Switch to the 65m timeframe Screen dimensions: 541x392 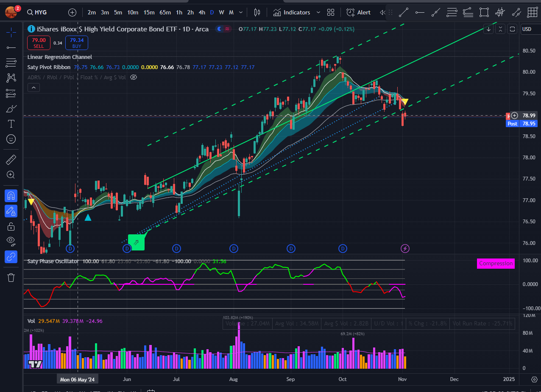(x=165, y=12)
